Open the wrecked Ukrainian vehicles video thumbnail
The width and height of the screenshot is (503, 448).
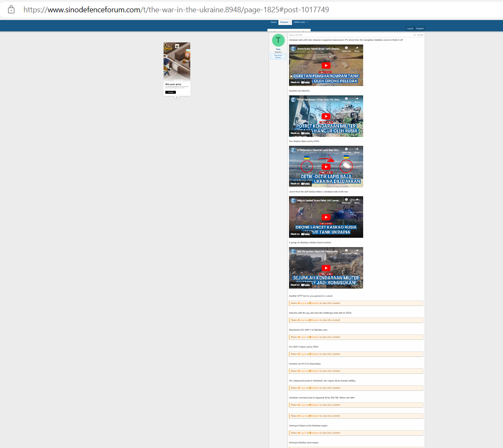(x=326, y=268)
